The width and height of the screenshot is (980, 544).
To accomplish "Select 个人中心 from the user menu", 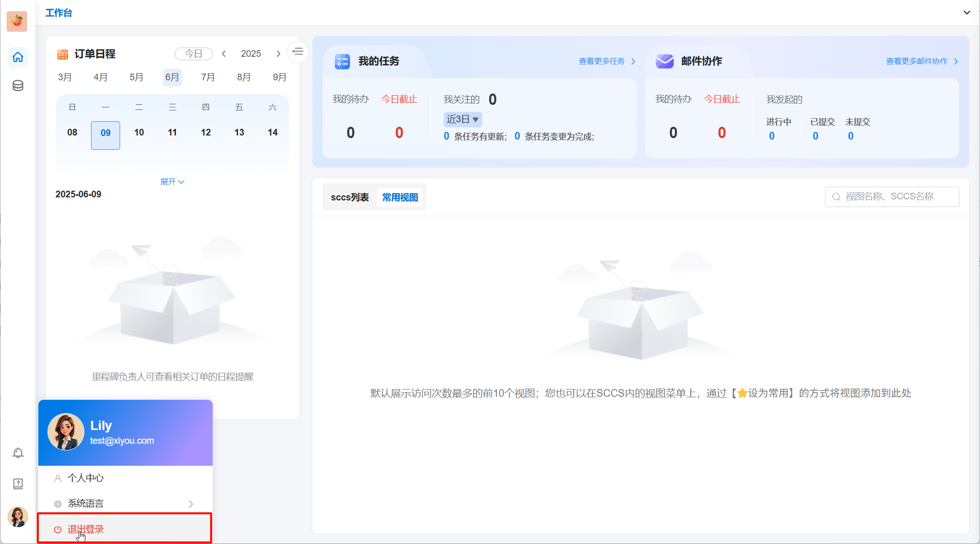I will pos(86,478).
